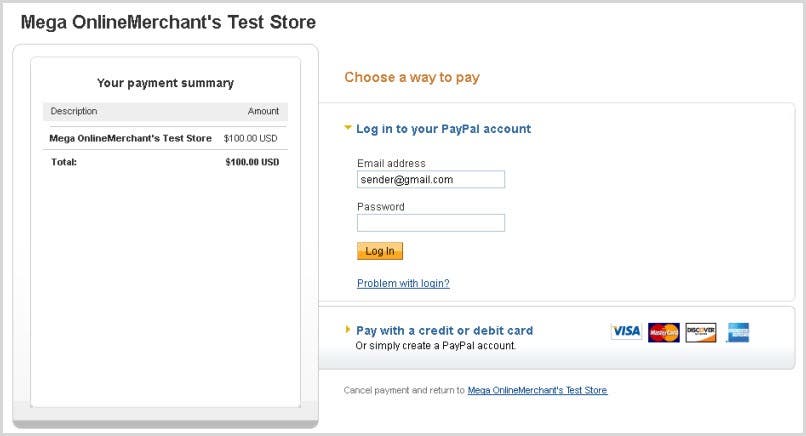Click the MasterCard logo
Viewport: 806px width, 436px height.
click(x=663, y=332)
